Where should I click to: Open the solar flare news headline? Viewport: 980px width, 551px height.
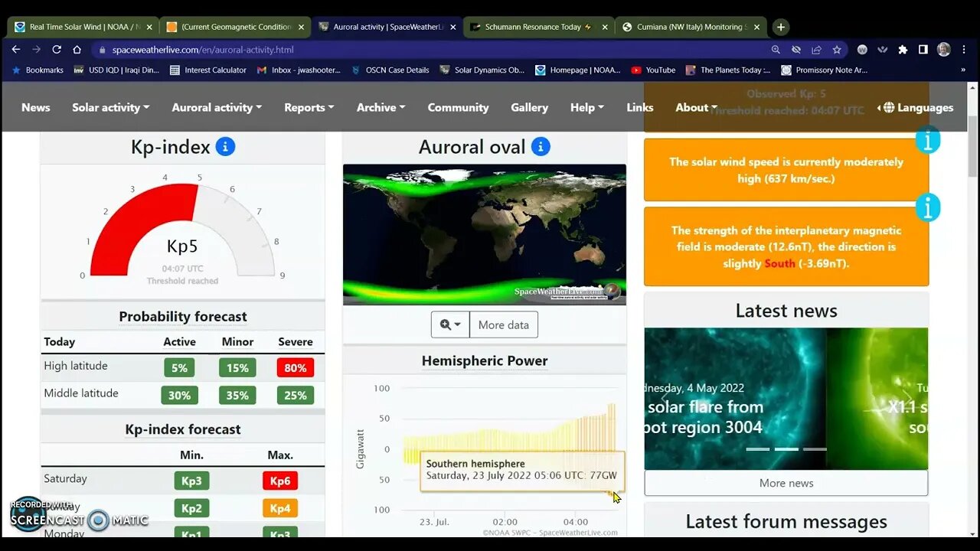point(704,417)
